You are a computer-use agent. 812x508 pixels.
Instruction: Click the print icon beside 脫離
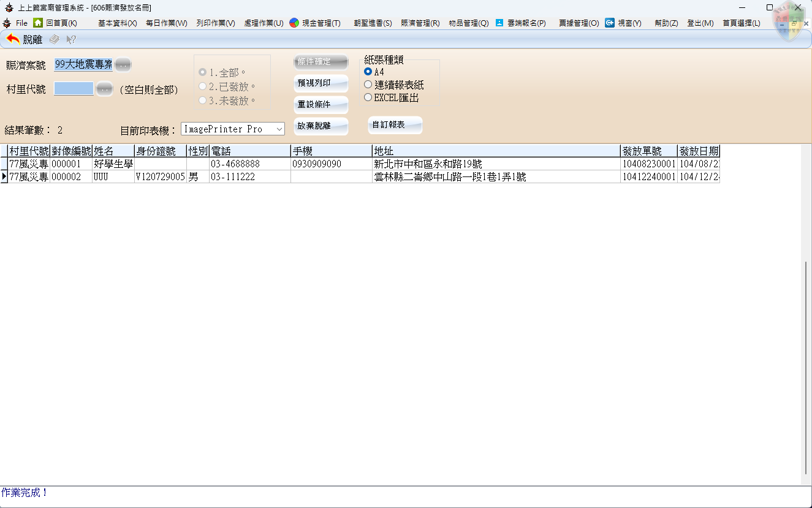click(55, 39)
